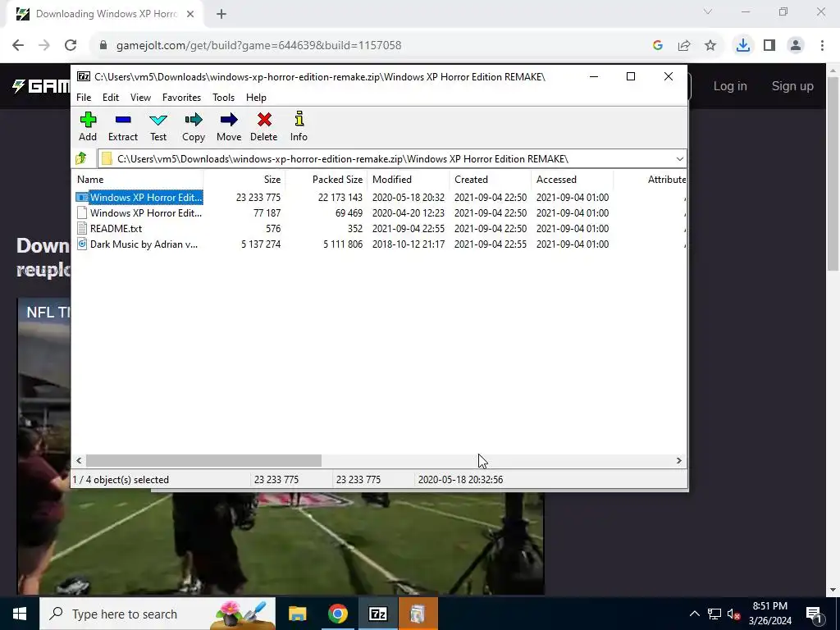Click the Dark Music audio file icon
Image resolution: width=840 pixels, height=630 pixels.
pyautogui.click(x=82, y=244)
